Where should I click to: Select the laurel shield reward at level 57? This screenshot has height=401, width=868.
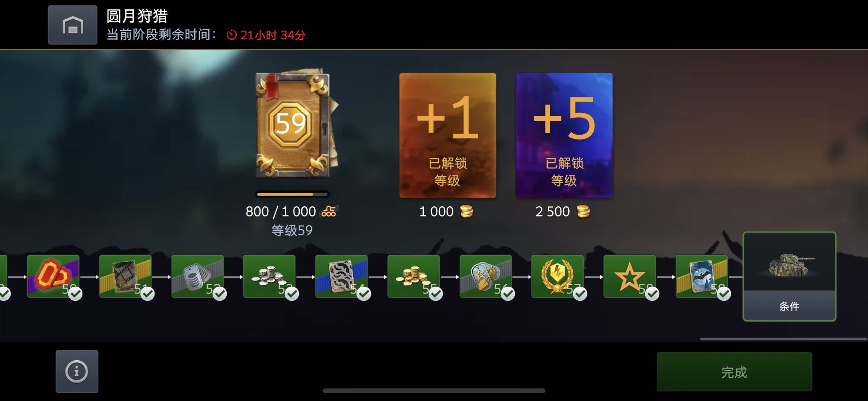[558, 276]
